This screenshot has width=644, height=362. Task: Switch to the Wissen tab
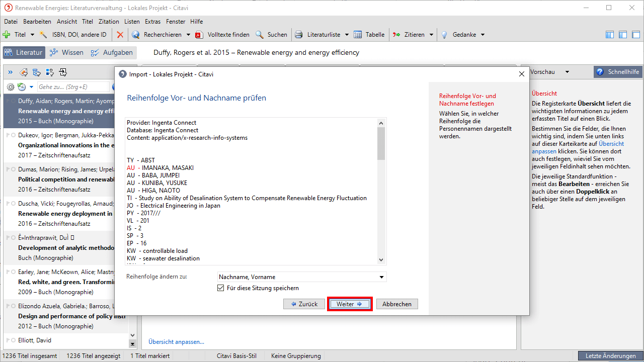(x=67, y=52)
